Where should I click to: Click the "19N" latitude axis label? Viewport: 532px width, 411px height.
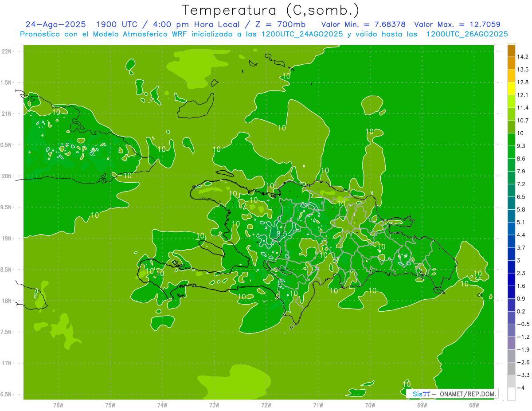point(6,239)
